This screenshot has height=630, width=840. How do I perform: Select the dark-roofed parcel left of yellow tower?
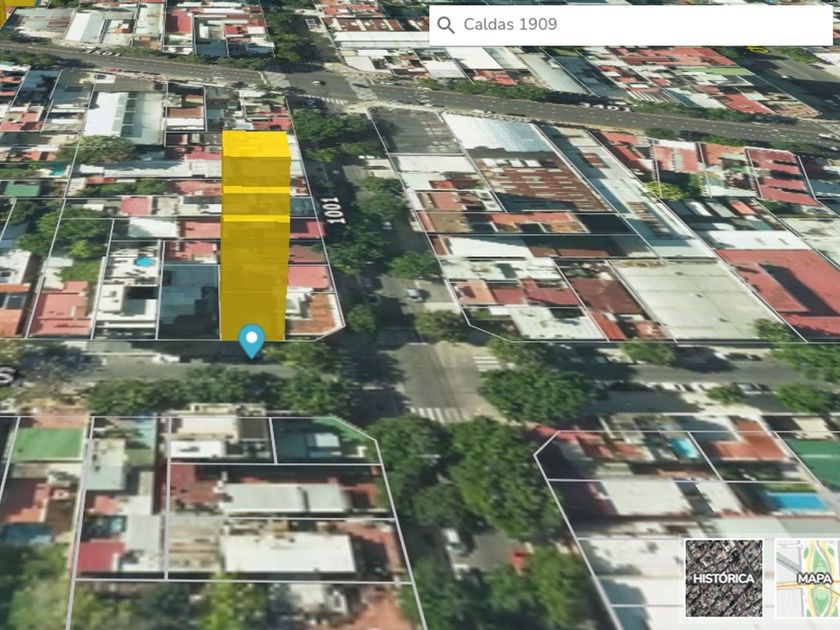coord(189,298)
